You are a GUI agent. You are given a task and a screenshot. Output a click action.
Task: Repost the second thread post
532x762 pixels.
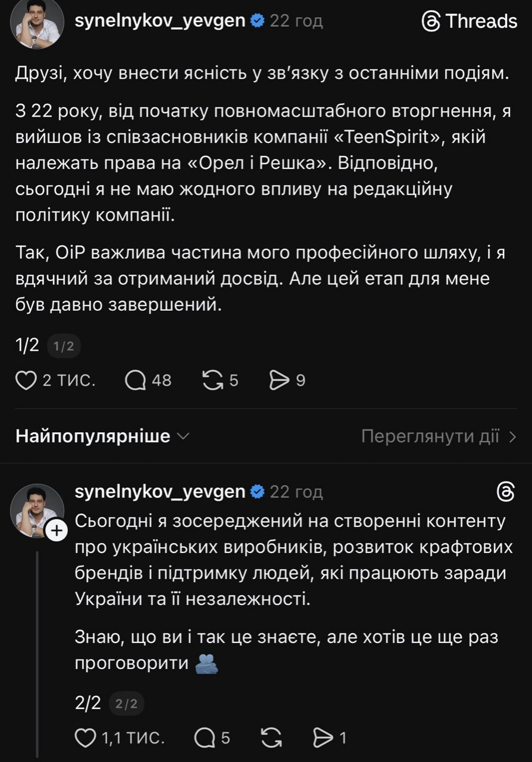click(x=272, y=738)
